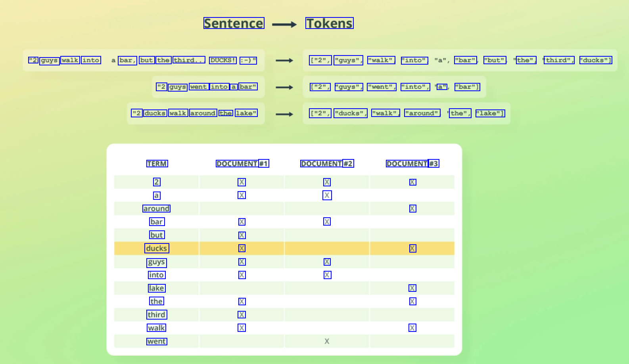Toggle the "ducks" mark in Document #3 column
This screenshot has width=629, height=364.
coord(412,248)
